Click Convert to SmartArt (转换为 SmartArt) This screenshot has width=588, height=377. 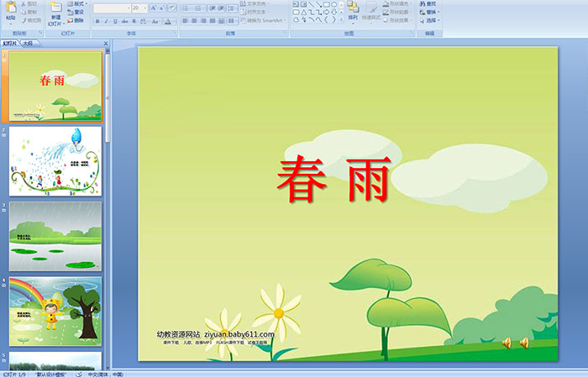point(262,21)
